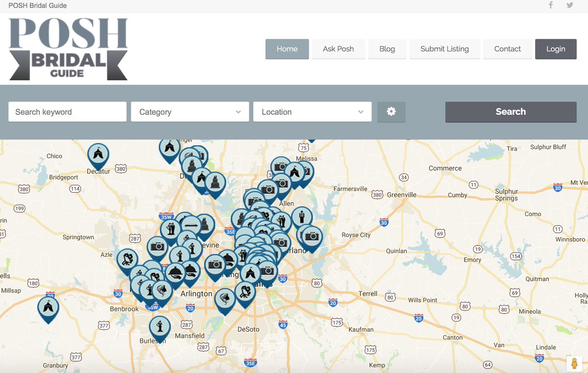Image resolution: width=588 pixels, height=373 pixels.
Task: Select the tent marker over downtown Dallas
Action: coord(250,274)
